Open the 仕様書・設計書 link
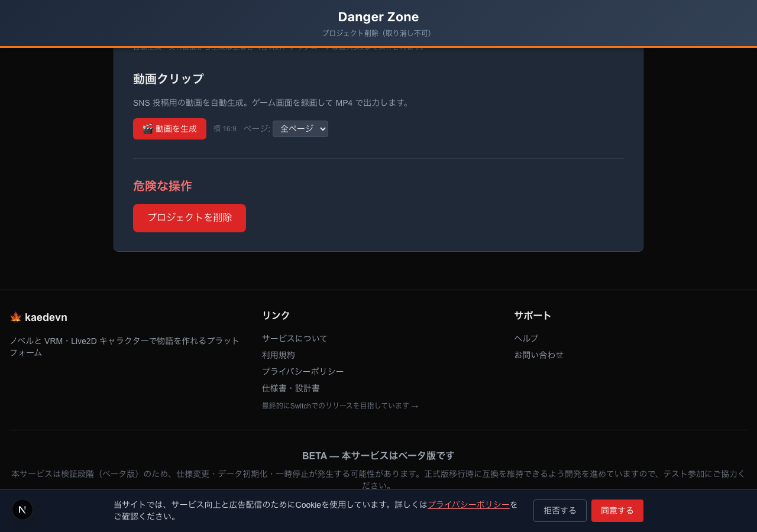Viewport: 757px width, 532px height. pyautogui.click(x=291, y=388)
